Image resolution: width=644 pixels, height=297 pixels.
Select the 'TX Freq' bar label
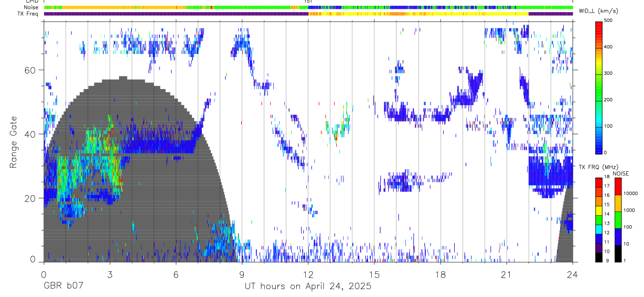[x=28, y=13]
